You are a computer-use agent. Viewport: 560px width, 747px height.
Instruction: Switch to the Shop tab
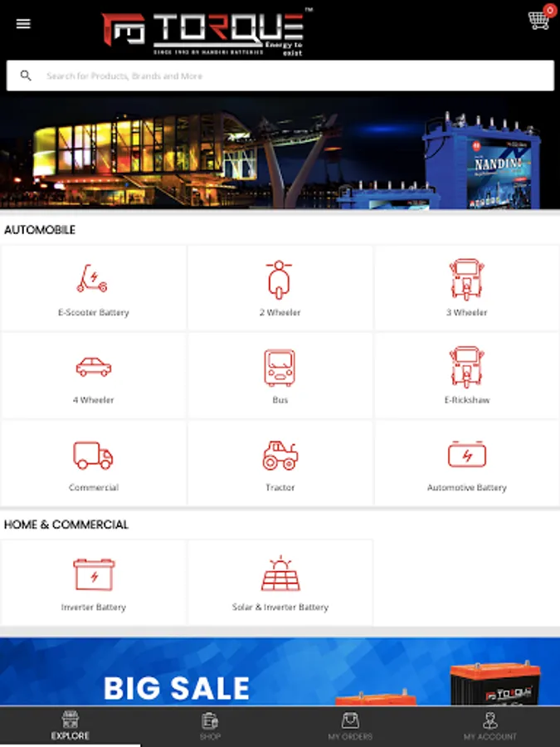[x=210, y=726]
